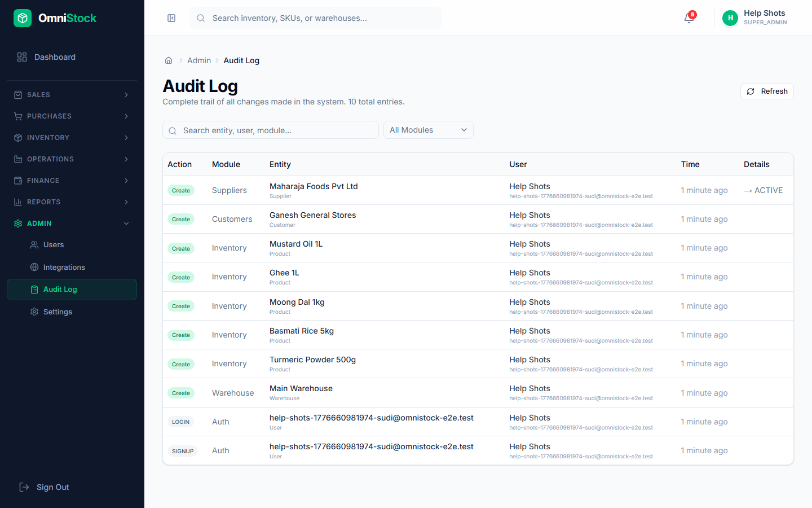The height and width of the screenshot is (508, 812).
Task: Go to Users page
Action: pos(72,245)
